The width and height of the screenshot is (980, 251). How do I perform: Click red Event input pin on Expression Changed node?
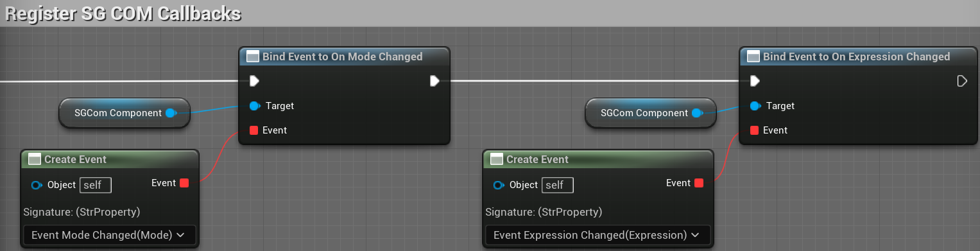click(x=754, y=130)
